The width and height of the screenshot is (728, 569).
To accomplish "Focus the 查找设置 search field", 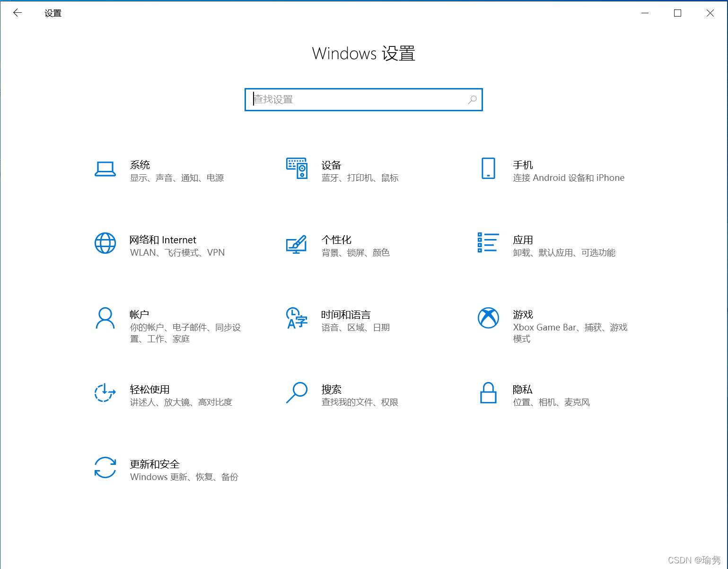I will [363, 99].
